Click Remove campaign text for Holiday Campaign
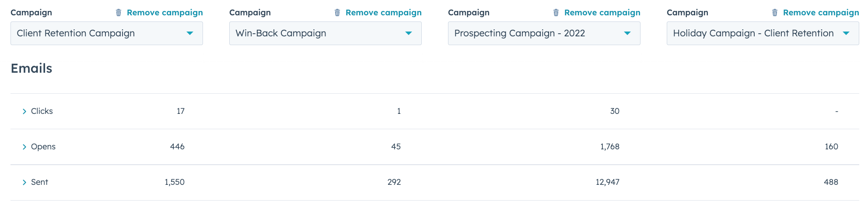 821,13
